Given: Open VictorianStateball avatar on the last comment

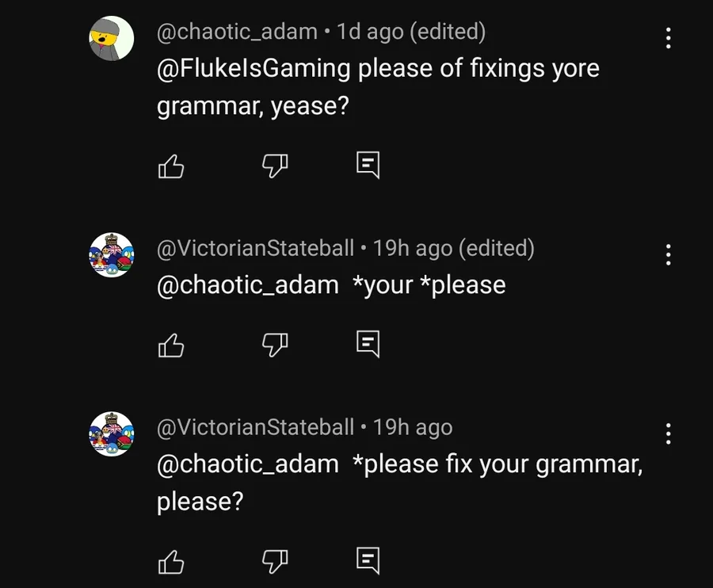Looking at the screenshot, I should pos(111,433).
